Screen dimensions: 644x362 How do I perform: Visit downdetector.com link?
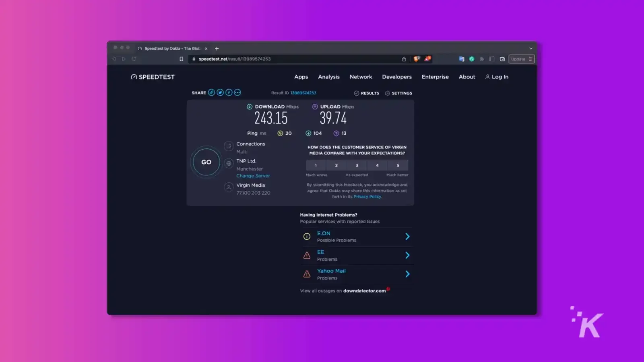(365, 291)
